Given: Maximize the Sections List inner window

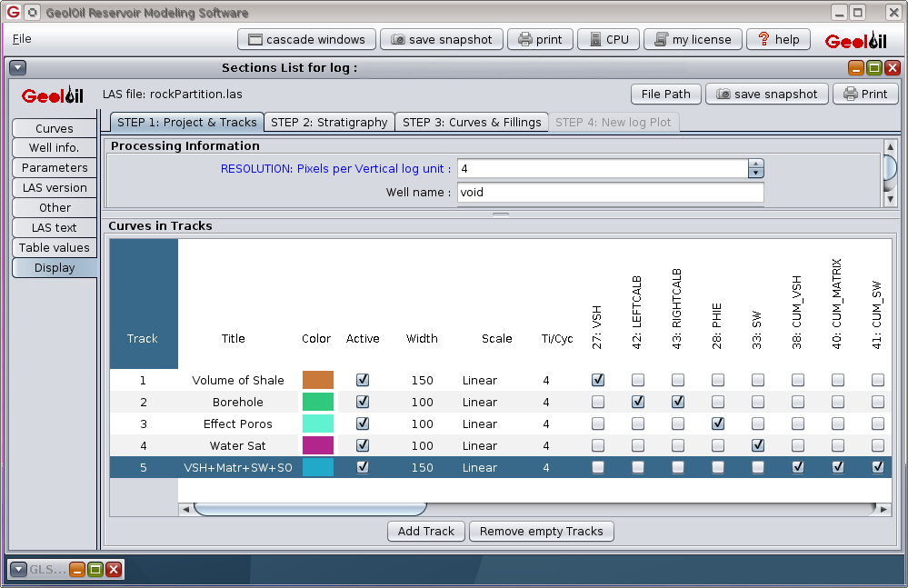Looking at the screenshot, I should coord(874,68).
